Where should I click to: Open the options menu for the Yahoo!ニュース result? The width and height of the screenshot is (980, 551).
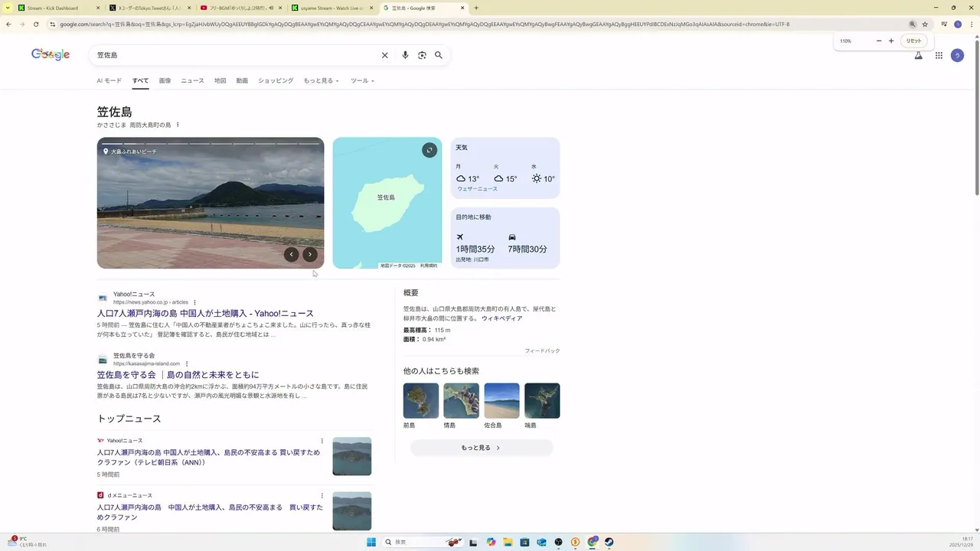194,302
